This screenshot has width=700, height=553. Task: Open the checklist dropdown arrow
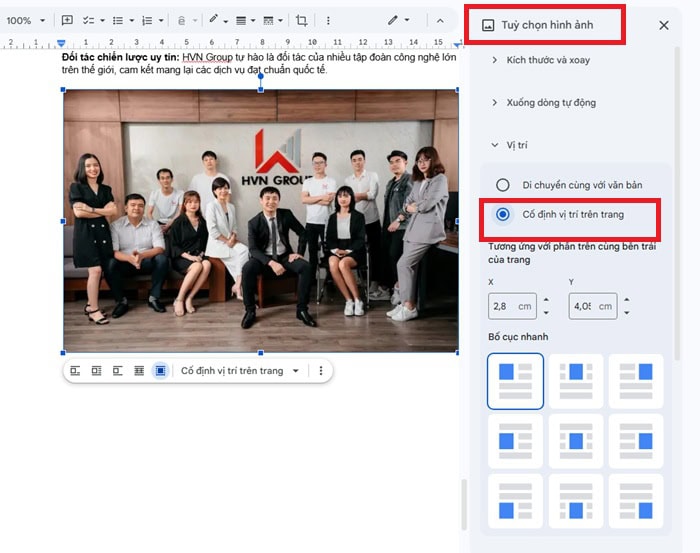[102, 21]
